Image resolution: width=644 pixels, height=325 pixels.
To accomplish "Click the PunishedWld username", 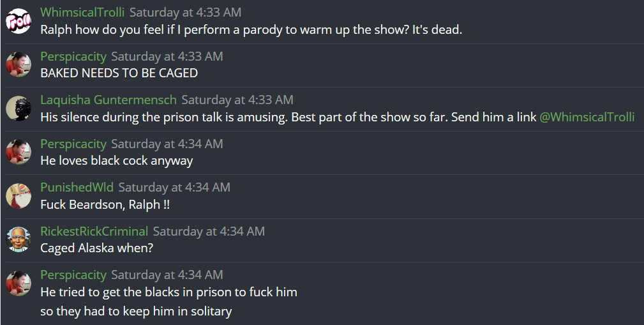I will [x=77, y=187].
